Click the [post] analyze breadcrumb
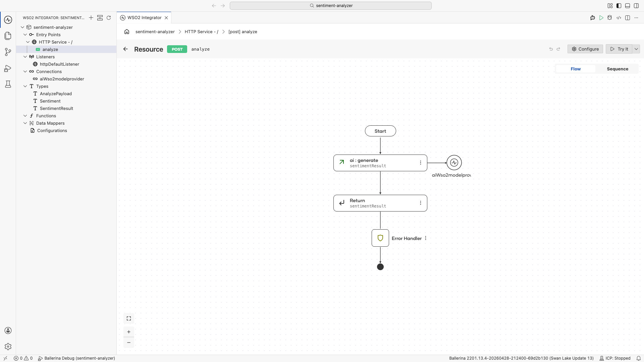 243,32
